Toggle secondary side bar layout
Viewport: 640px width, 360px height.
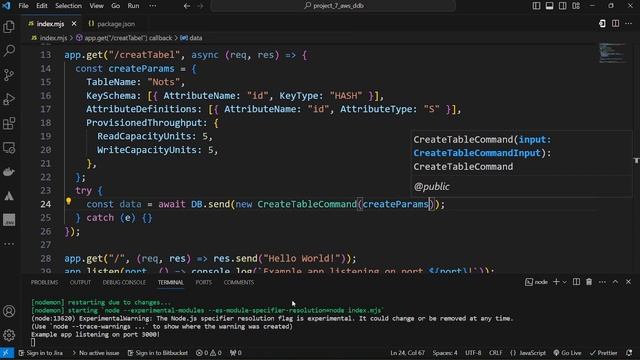click(x=562, y=6)
